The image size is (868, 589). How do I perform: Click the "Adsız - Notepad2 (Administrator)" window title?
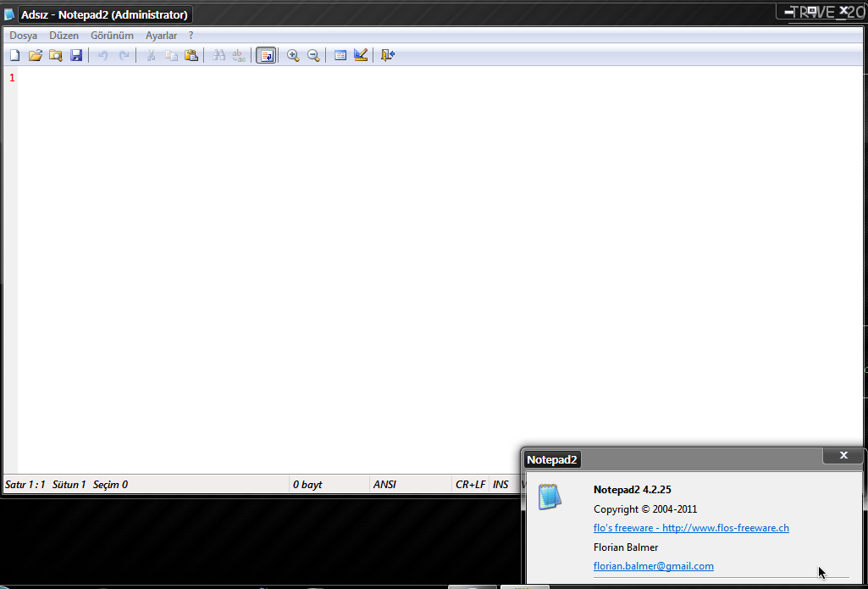(x=105, y=15)
